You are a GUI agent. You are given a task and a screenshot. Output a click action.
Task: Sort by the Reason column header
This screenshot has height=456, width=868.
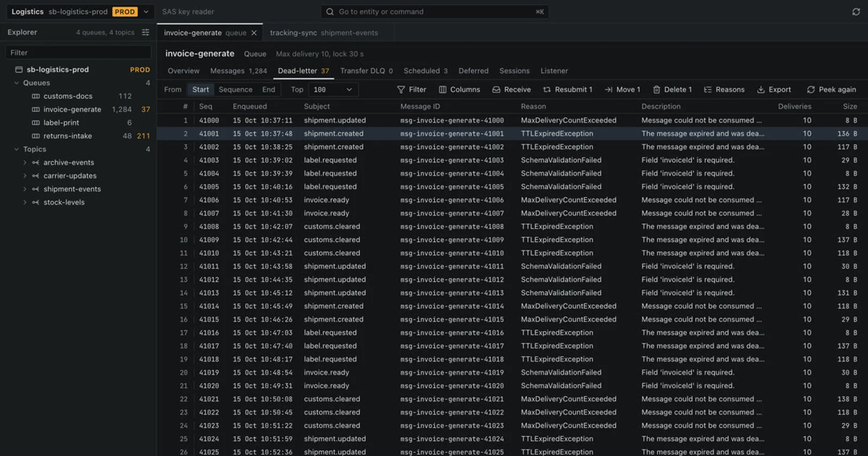click(x=533, y=106)
